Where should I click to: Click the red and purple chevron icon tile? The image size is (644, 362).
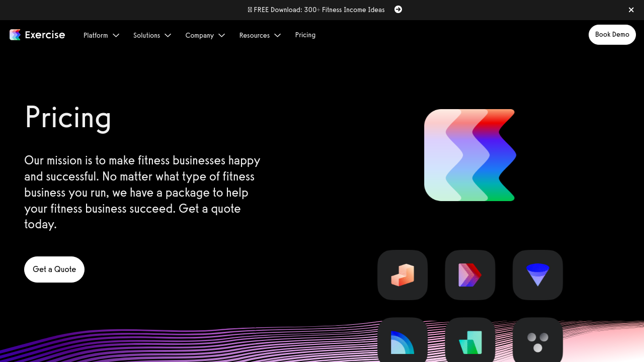click(x=470, y=275)
